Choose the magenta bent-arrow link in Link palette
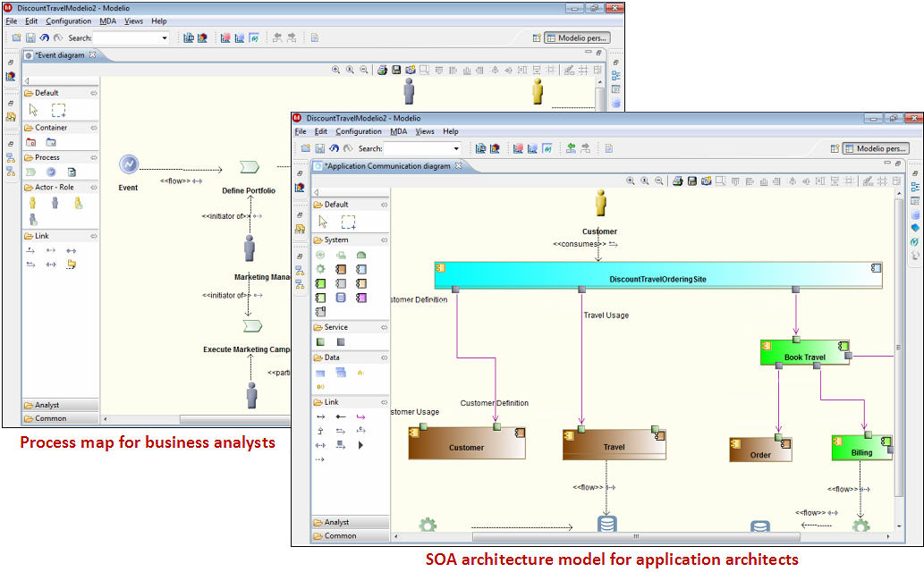 tap(360, 417)
